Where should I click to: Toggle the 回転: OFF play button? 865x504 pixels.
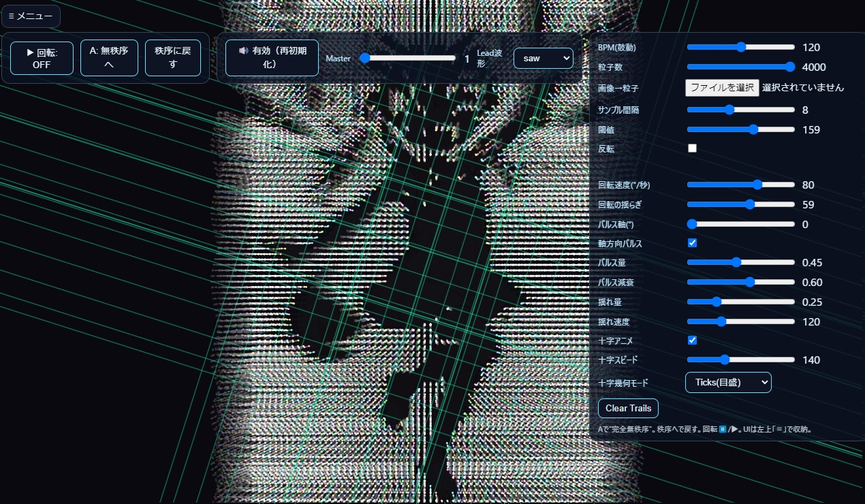(x=42, y=58)
